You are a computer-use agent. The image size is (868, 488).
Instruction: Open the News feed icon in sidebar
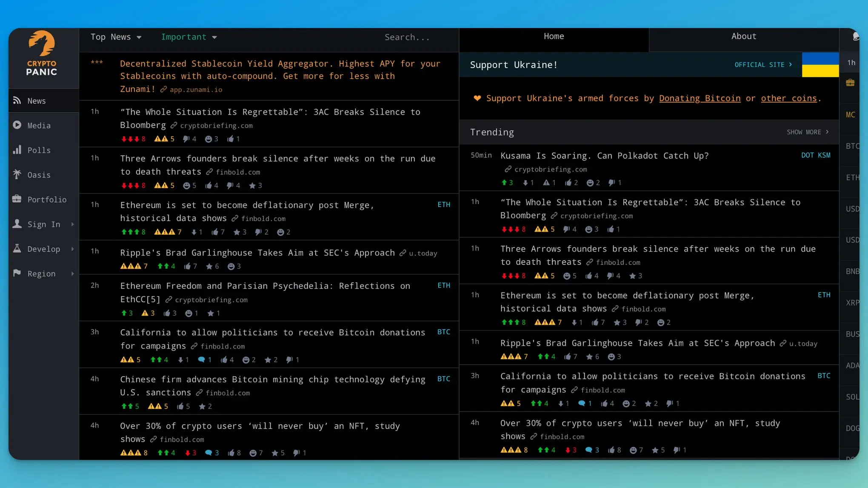point(17,100)
